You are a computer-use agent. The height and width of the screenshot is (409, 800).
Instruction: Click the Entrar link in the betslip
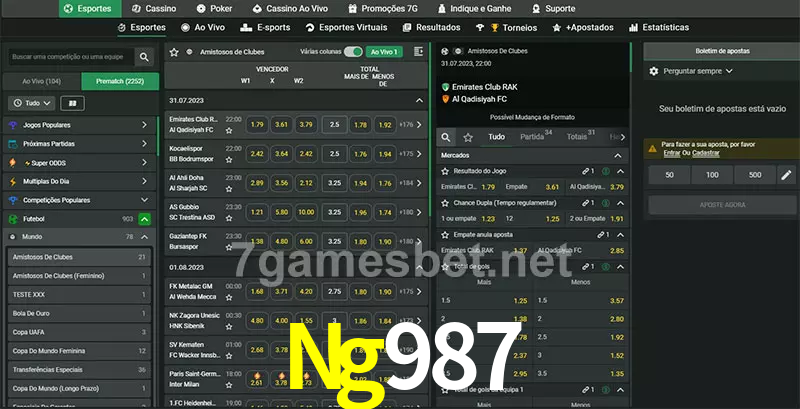tap(671, 153)
